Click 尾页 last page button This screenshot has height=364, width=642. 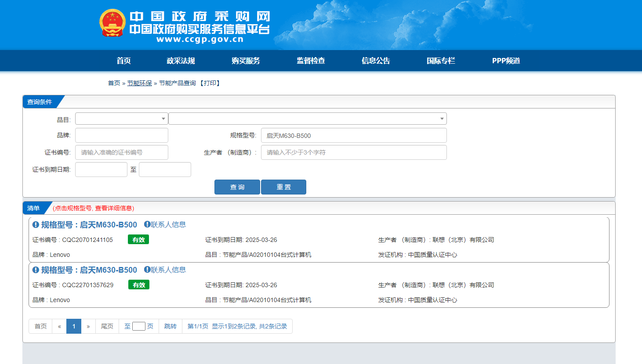(107, 326)
